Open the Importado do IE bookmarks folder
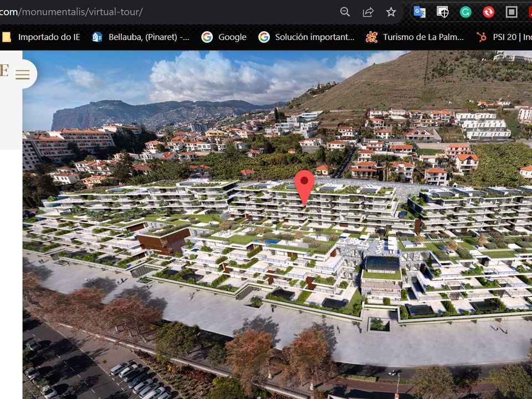 [41, 37]
